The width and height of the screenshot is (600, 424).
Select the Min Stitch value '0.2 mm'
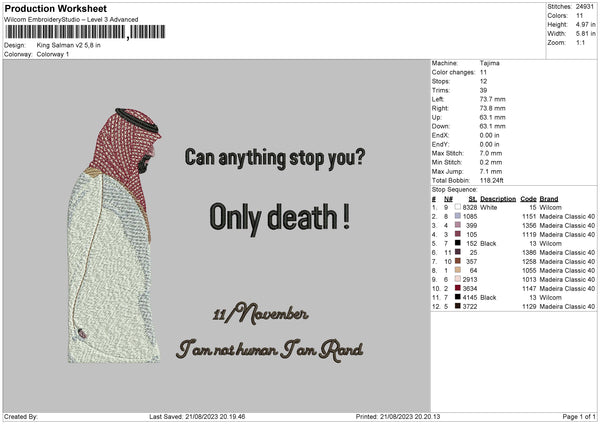(491, 162)
